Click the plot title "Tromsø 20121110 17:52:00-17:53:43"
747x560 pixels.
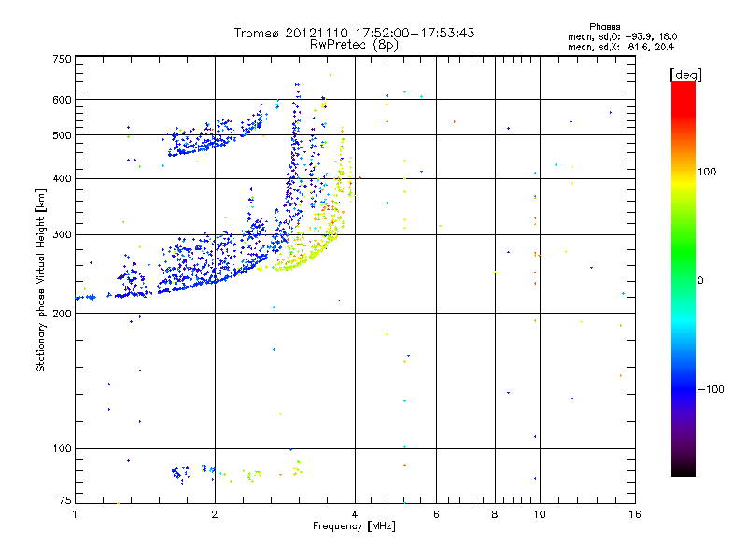pyautogui.click(x=354, y=33)
